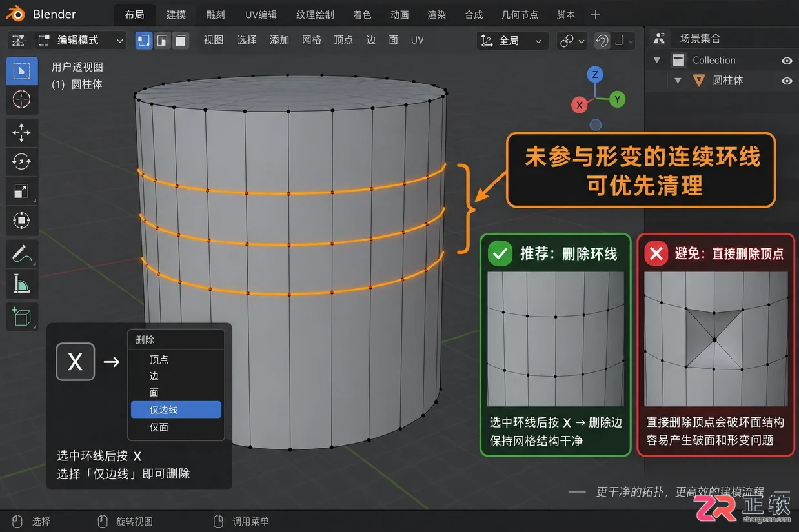
Task: Open the 全局 transform orientation dropdown
Action: pos(512,41)
